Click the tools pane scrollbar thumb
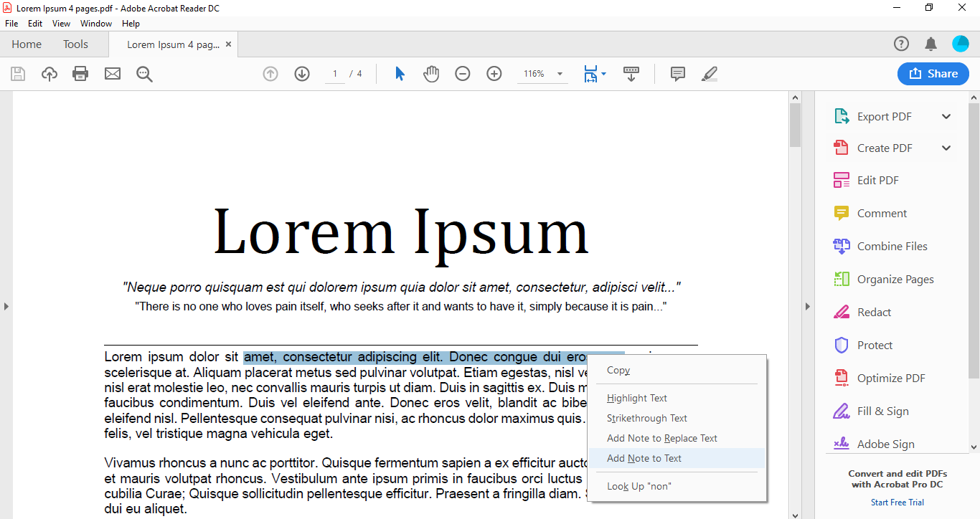Image resolution: width=980 pixels, height=519 pixels. tap(974, 240)
